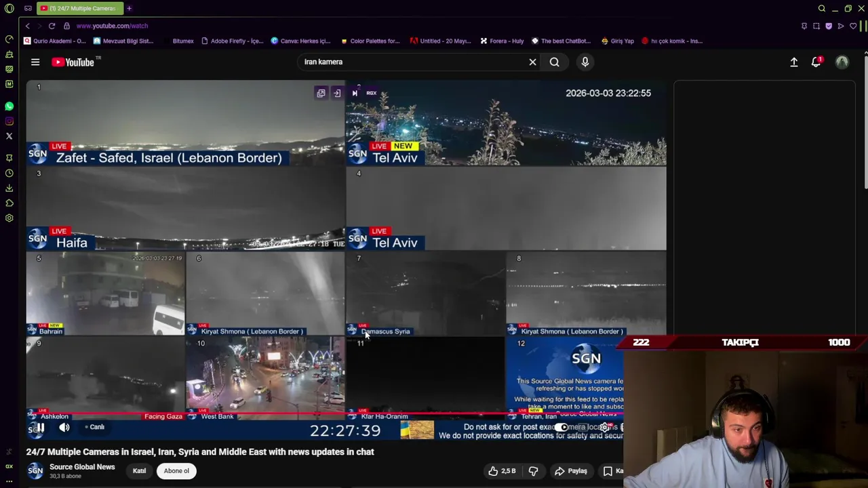
Task: Click the video pop-out icon overlay
Action: pyautogui.click(x=321, y=94)
